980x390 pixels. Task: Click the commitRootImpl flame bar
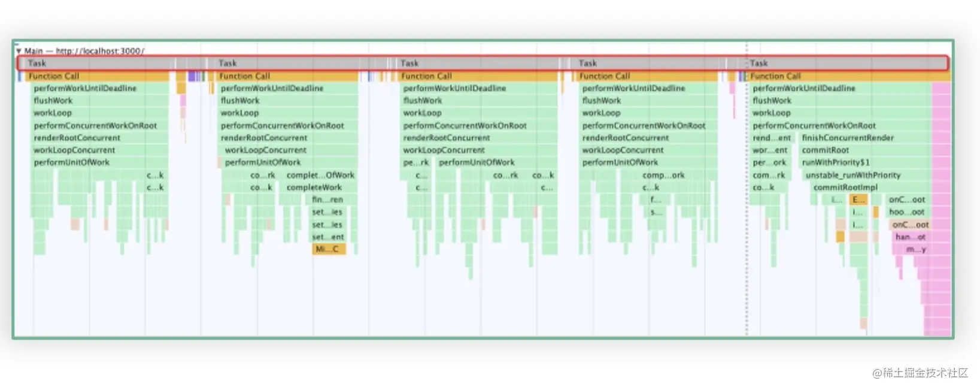click(x=870, y=188)
